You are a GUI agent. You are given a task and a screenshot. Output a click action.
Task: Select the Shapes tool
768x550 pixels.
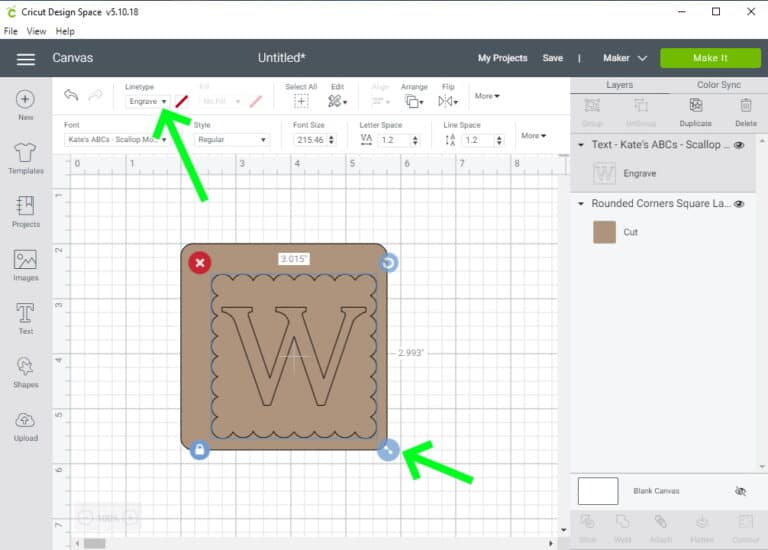point(26,371)
